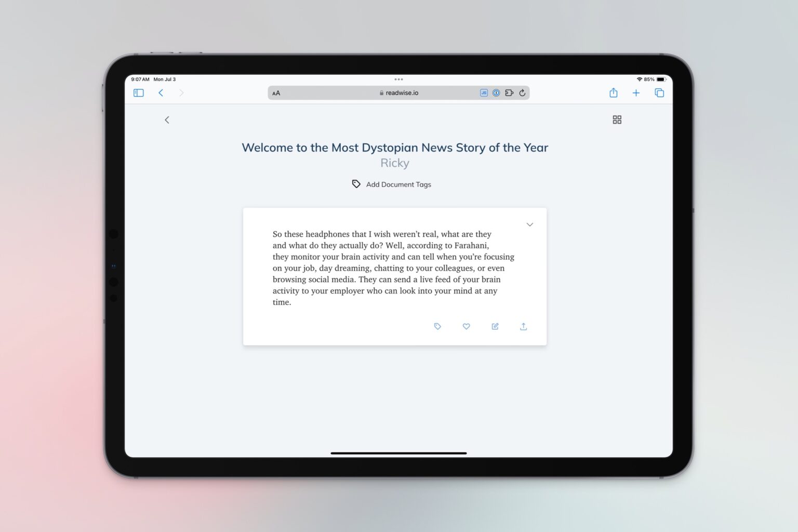Open the 1Password extension icon

click(x=497, y=92)
